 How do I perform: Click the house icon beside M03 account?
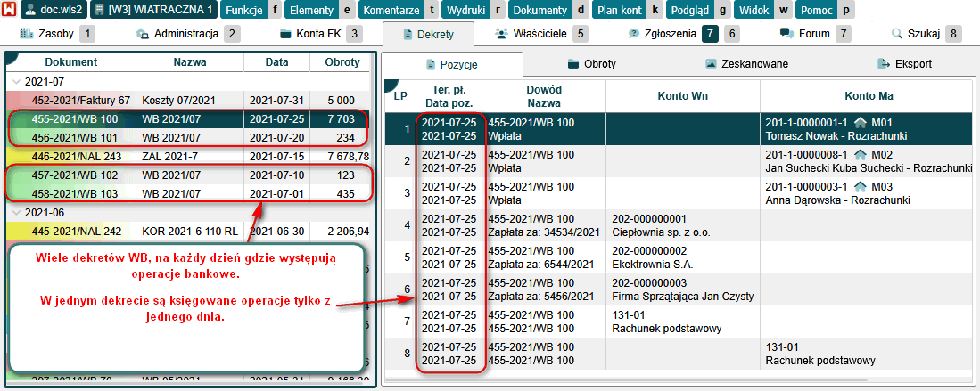tap(861, 187)
